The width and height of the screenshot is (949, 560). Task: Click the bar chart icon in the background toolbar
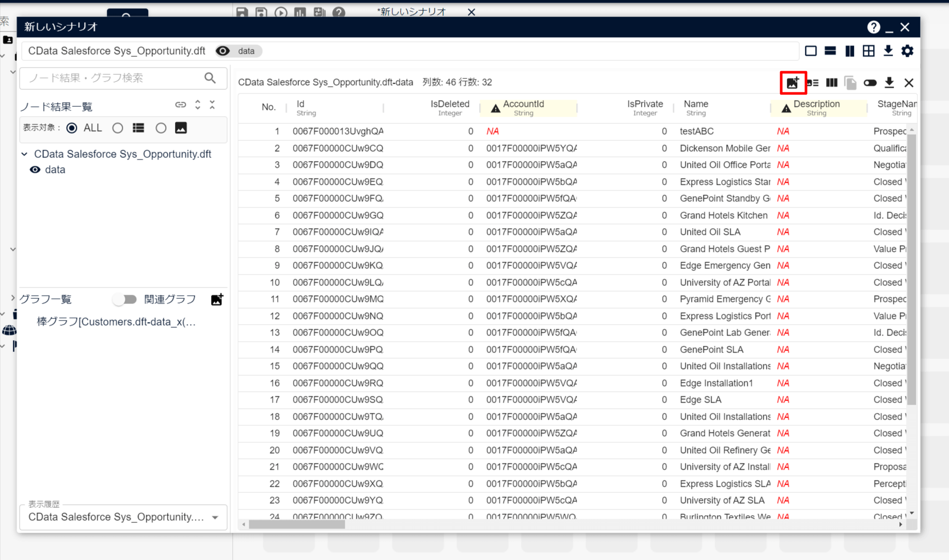pos(300,12)
